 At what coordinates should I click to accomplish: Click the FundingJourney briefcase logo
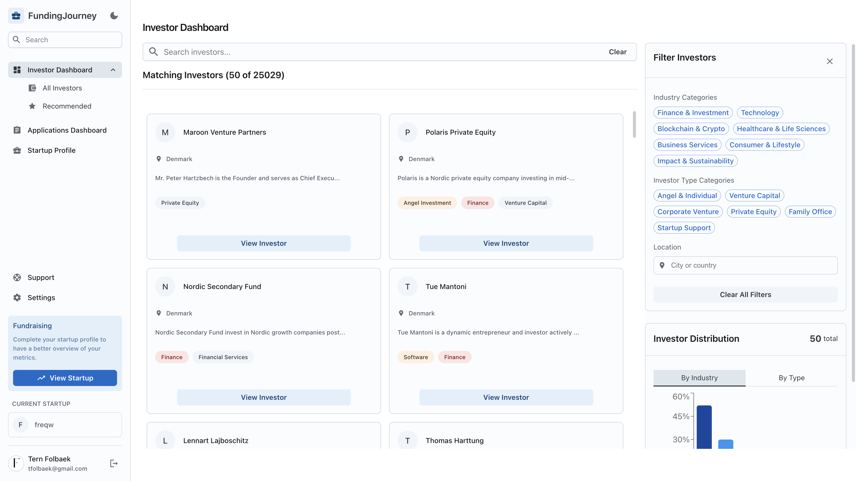(x=16, y=16)
